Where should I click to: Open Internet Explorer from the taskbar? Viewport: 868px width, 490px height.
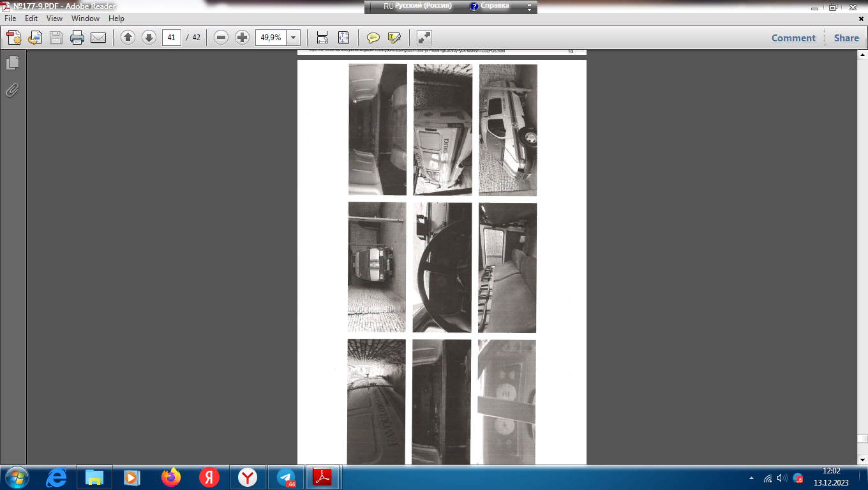pos(56,477)
